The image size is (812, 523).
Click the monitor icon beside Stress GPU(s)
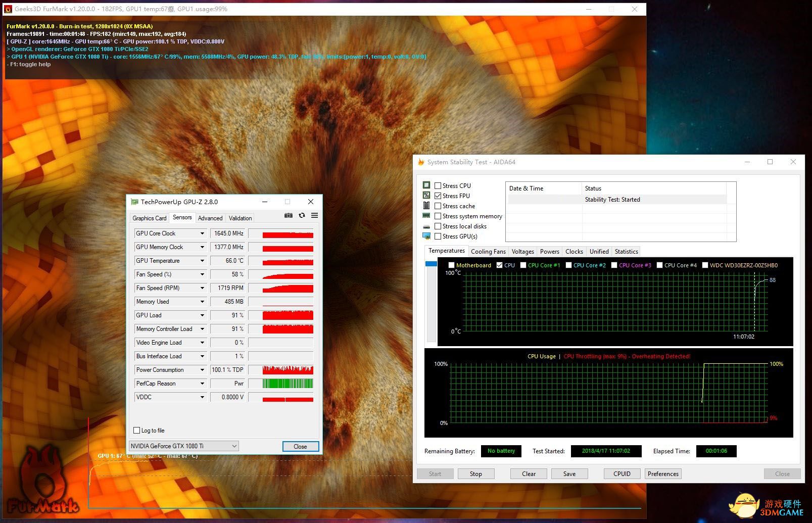tap(426, 236)
